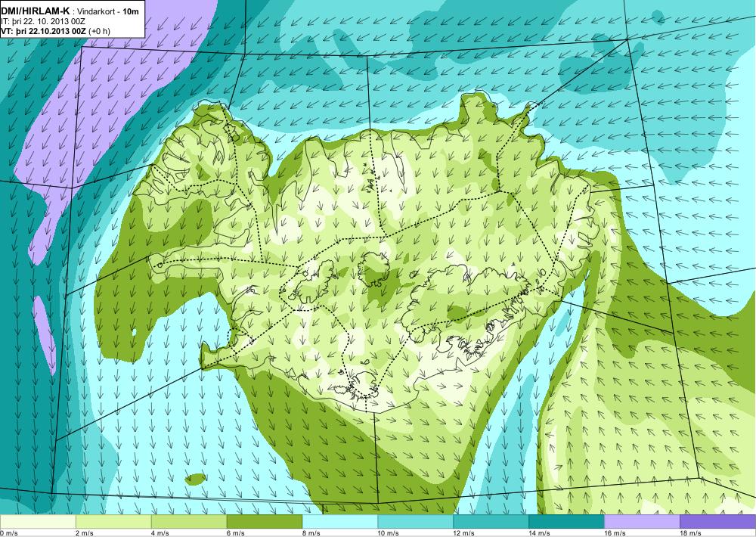756x537 pixels.
Task: Click the '16 m/s' legend label
Action: coord(615,533)
